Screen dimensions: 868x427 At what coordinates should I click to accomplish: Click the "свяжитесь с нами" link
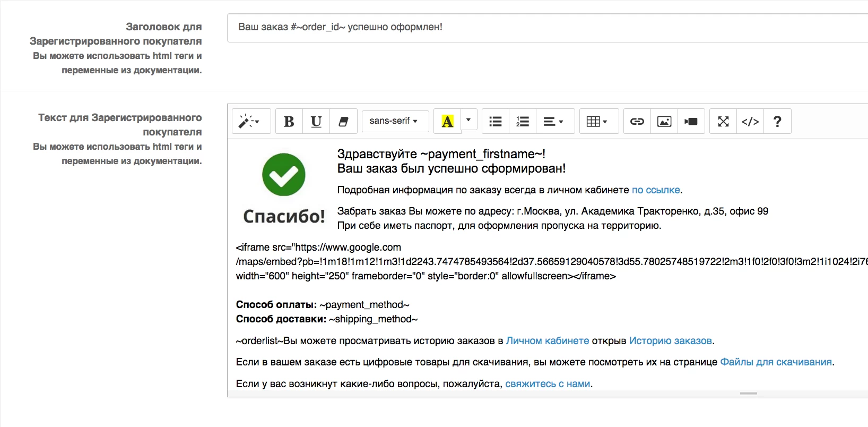(x=548, y=384)
